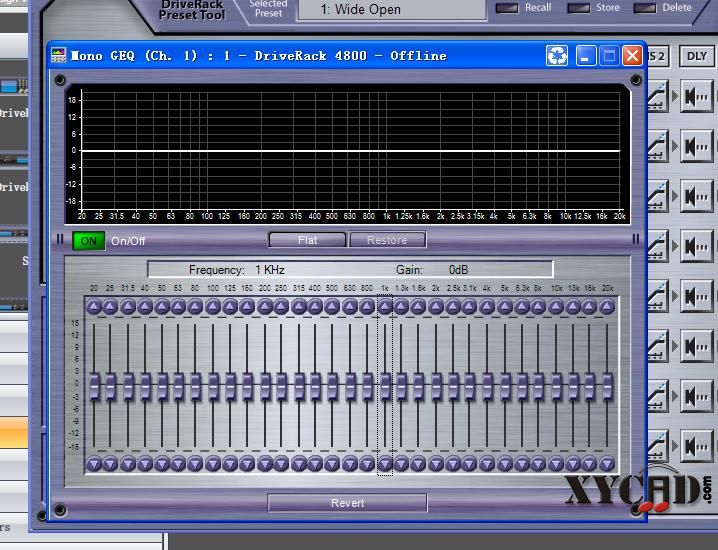This screenshot has width=718, height=550.
Task: Raise the 1k band with up arrow
Action: pyautogui.click(x=385, y=306)
